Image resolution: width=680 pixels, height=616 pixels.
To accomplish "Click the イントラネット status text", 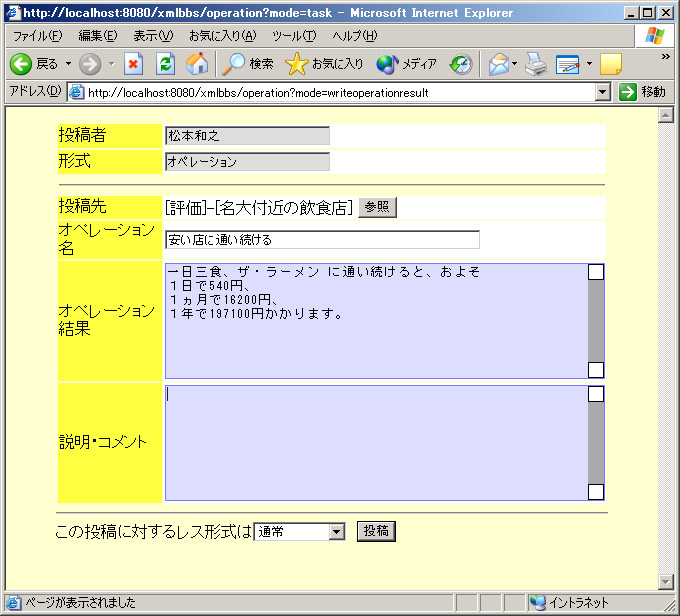I will pyautogui.click(x=579, y=603).
